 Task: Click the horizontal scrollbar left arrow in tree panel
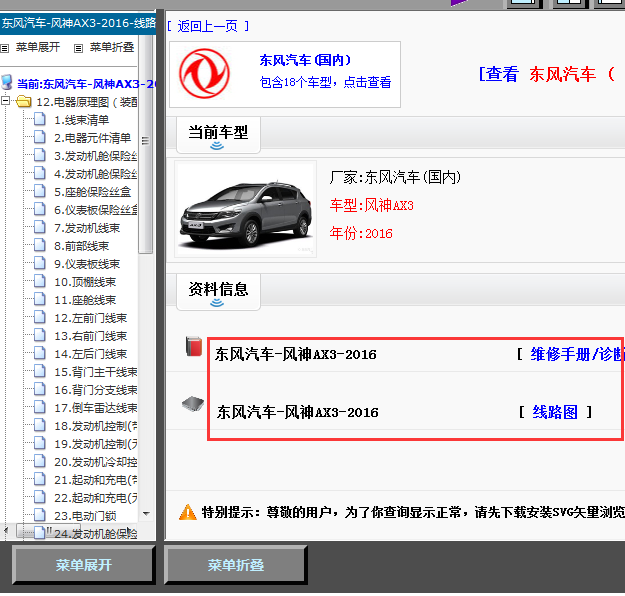point(6,531)
